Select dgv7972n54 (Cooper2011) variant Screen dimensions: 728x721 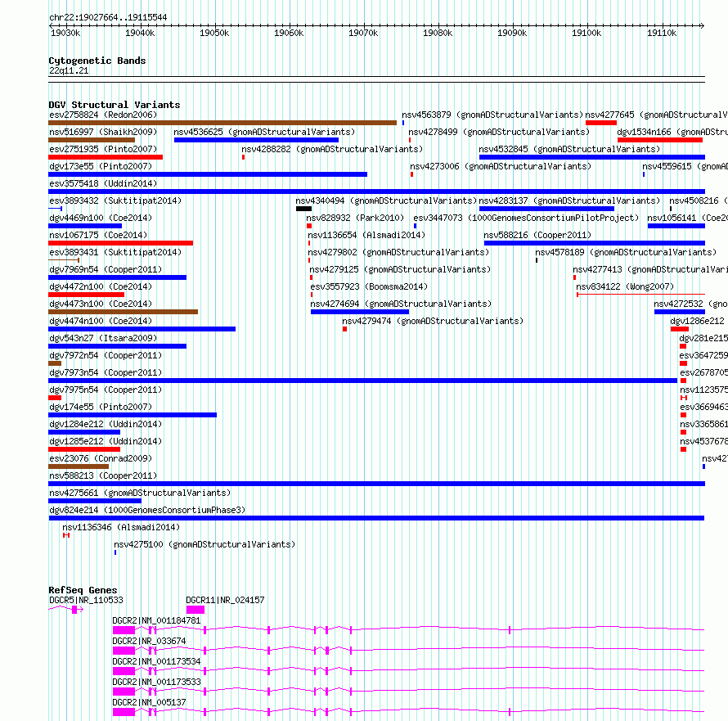coord(106,355)
